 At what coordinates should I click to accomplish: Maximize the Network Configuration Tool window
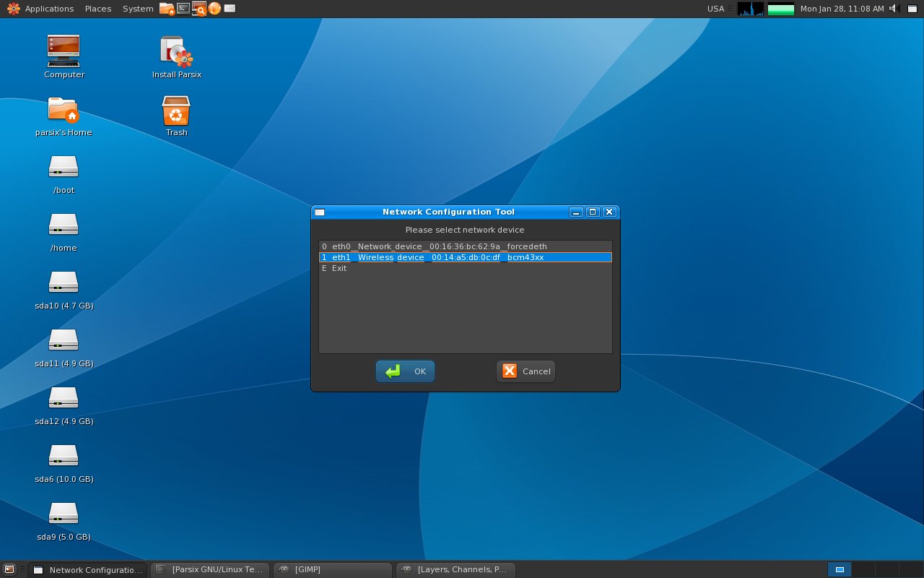593,212
